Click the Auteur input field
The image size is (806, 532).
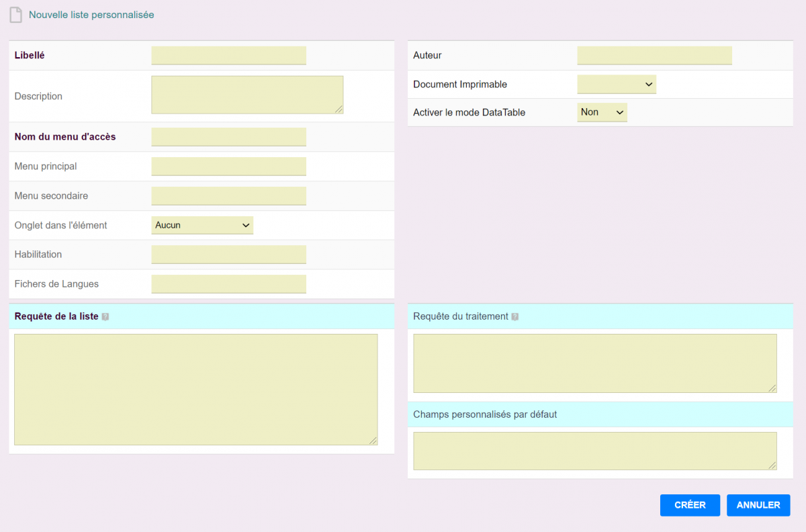pos(654,56)
